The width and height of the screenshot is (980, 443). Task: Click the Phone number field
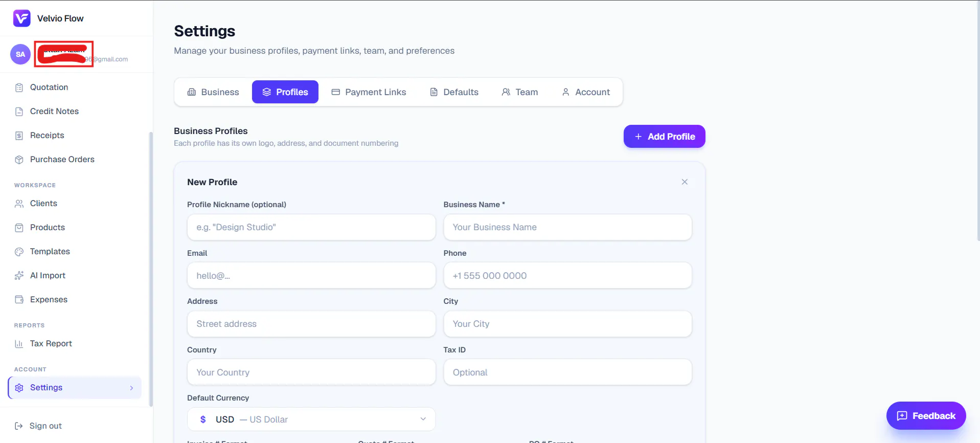[567, 276]
